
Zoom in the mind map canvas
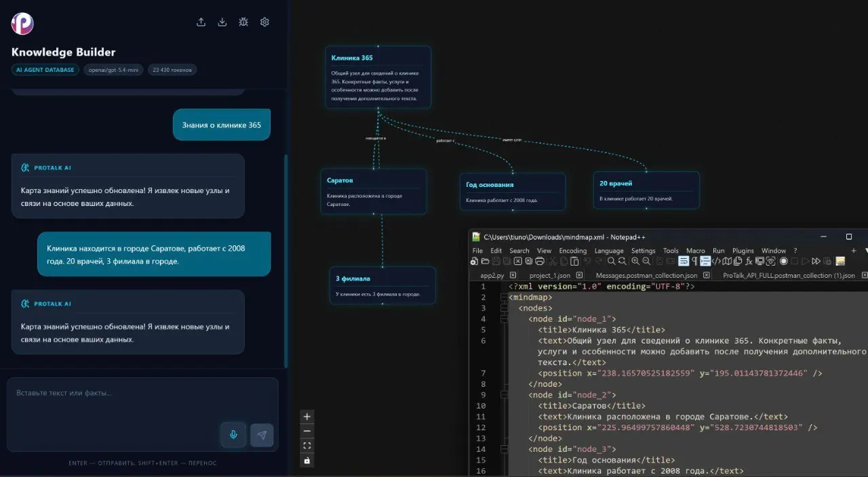[x=307, y=417]
